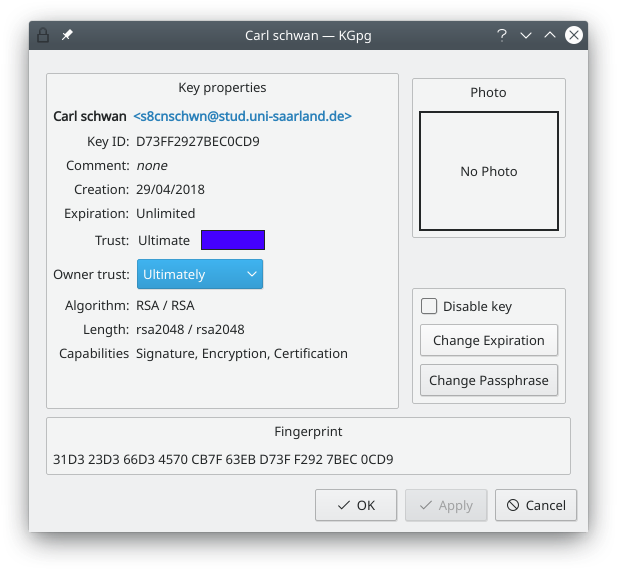Click the No Photo placeholder box
The height and width of the screenshot is (569, 617).
488,172
